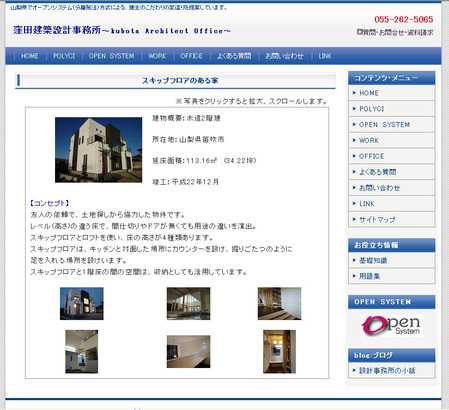Open the counter thumbnail, bottom row middle
449x410 pixels.
click(x=188, y=352)
